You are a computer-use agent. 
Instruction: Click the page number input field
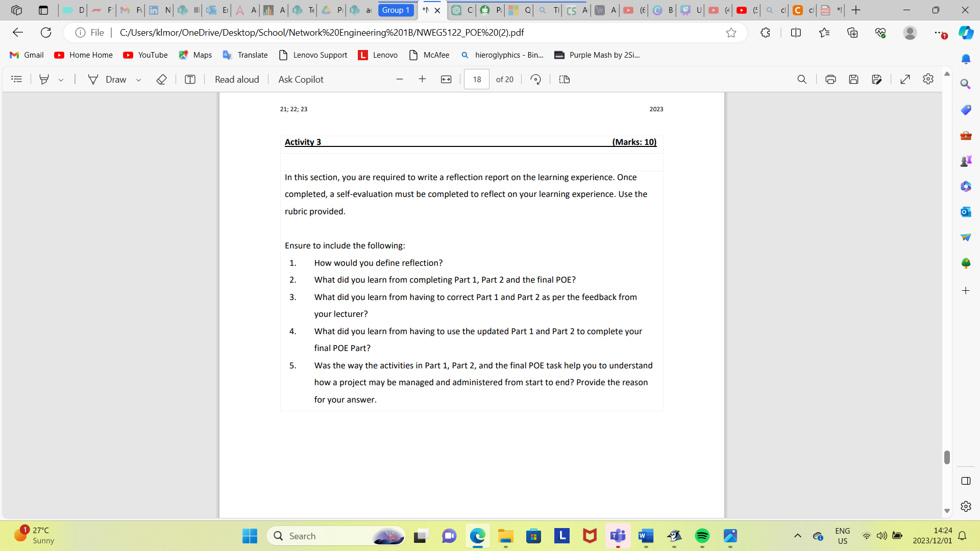476,79
